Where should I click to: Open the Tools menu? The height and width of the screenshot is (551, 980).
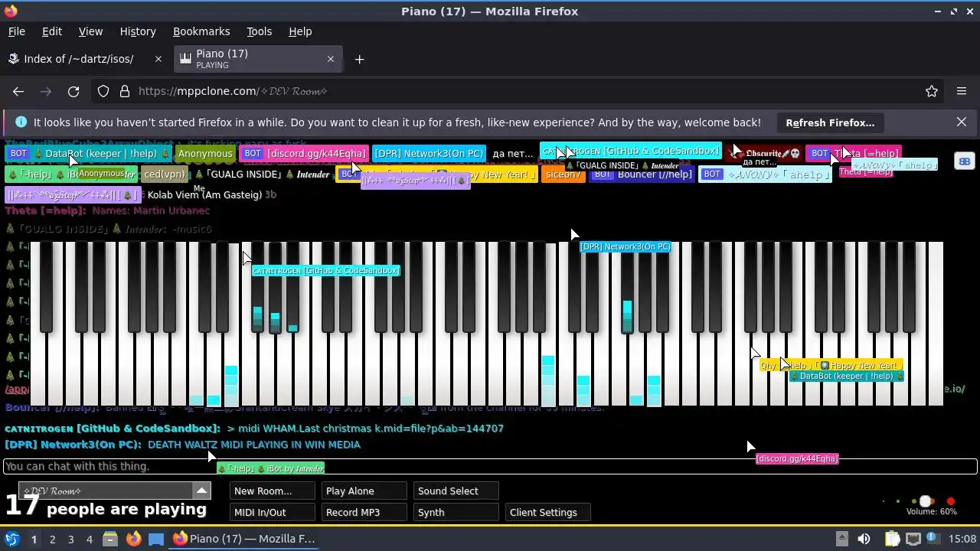pyautogui.click(x=259, y=31)
